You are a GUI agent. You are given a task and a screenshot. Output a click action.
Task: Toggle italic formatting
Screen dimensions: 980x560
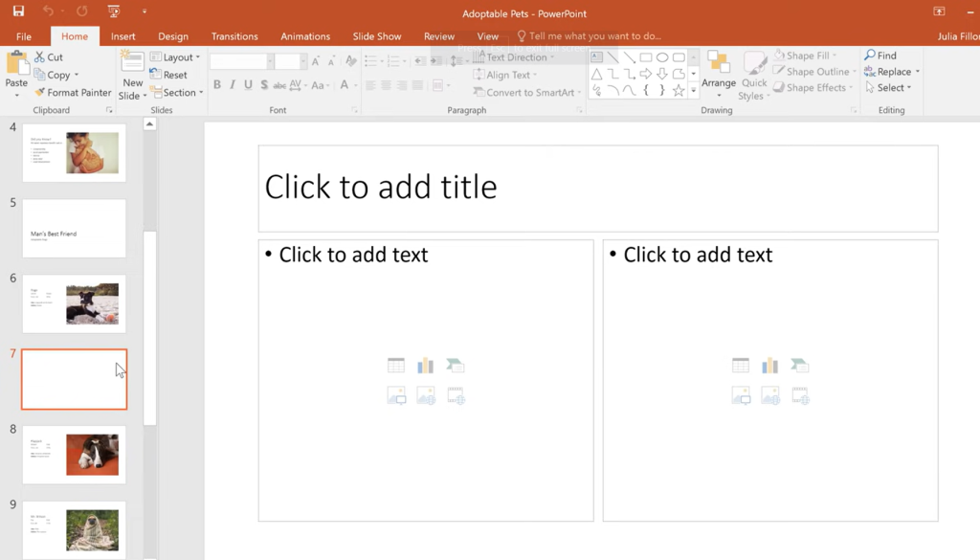233,85
